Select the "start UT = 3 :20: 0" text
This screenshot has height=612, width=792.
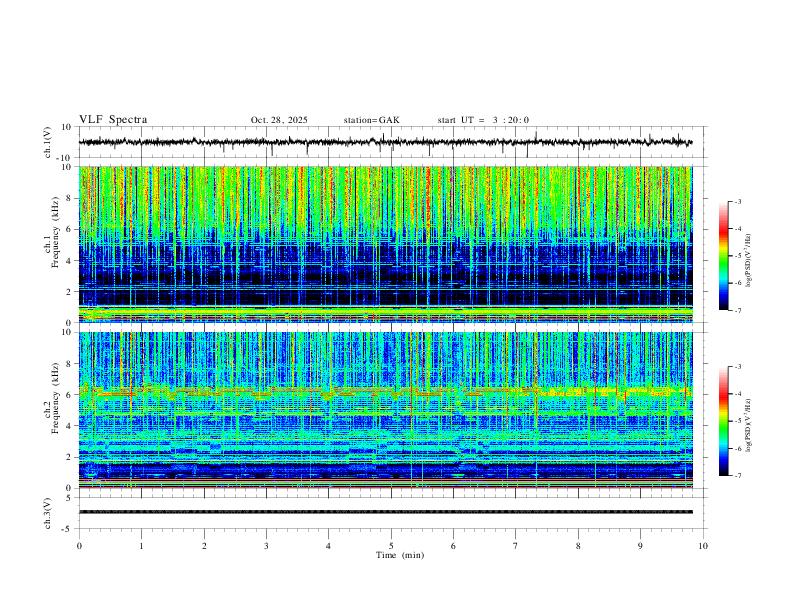point(483,120)
